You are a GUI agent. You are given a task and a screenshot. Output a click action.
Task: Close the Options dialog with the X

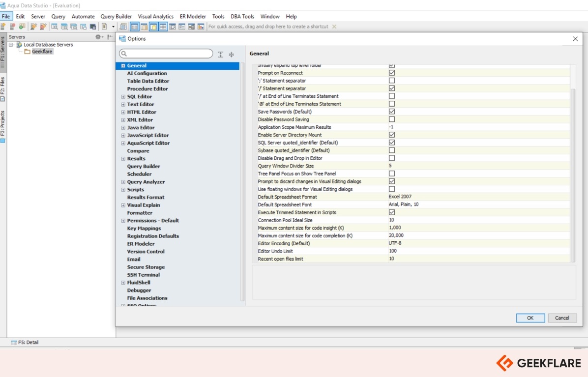tap(575, 39)
